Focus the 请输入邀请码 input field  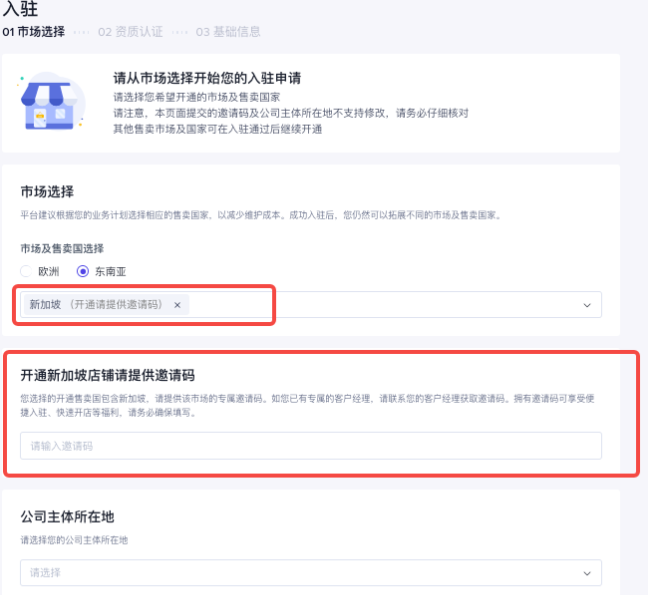tap(310, 445)
